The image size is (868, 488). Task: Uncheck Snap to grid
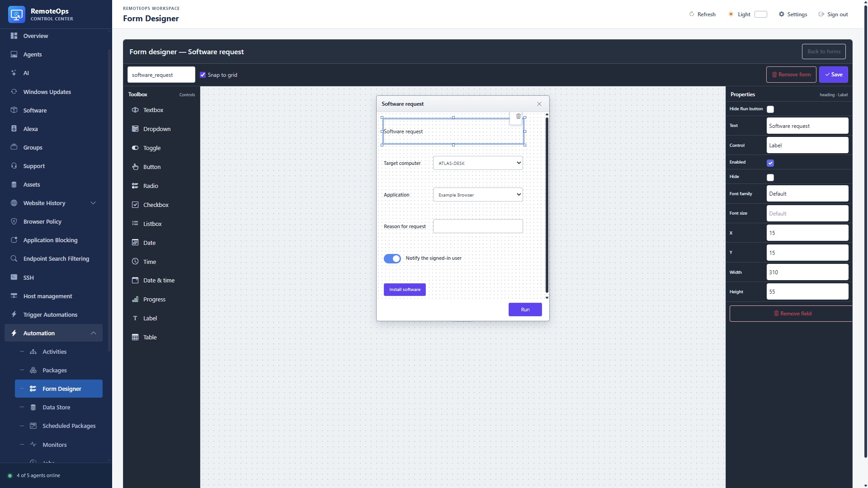[203, 75]
